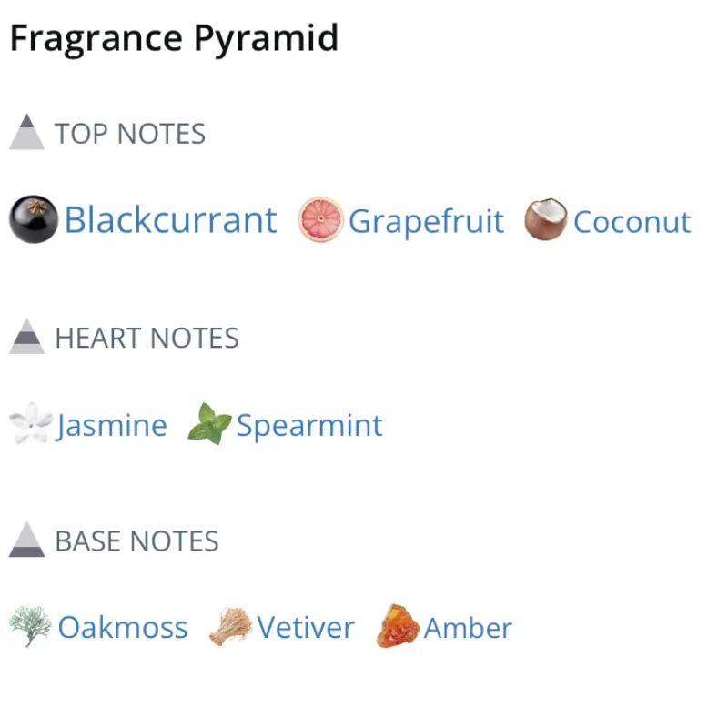Click the Top Notes pyramid icon

[27, 133]
